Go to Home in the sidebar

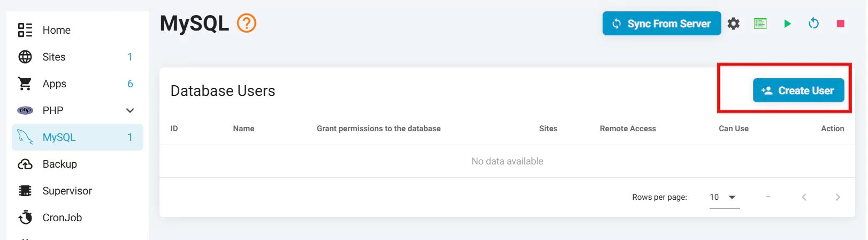(x=56, y=30)
